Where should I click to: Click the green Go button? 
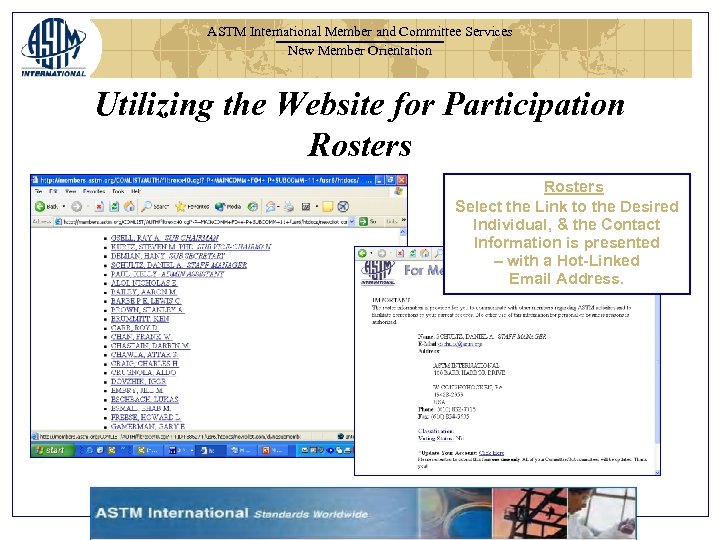pos(367,221)
